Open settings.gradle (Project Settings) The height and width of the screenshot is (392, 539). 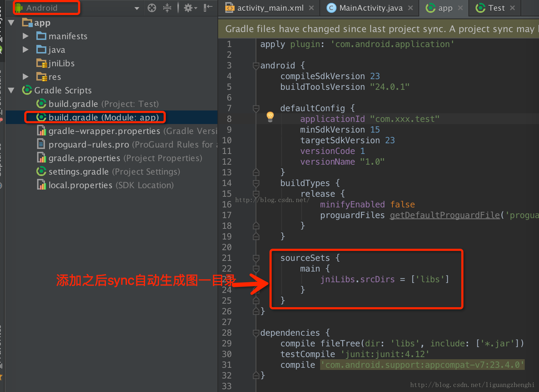[x=108, y=172]
